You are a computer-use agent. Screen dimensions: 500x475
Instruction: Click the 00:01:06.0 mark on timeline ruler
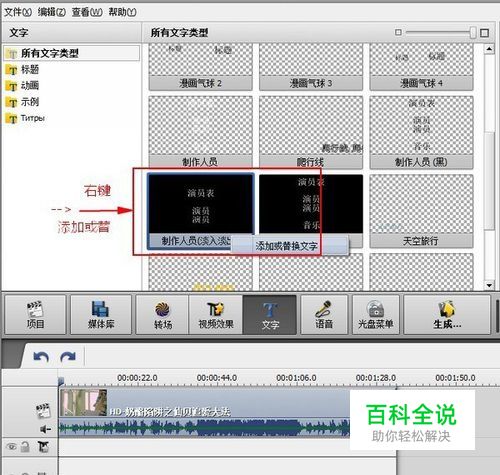tap(296, 378)
